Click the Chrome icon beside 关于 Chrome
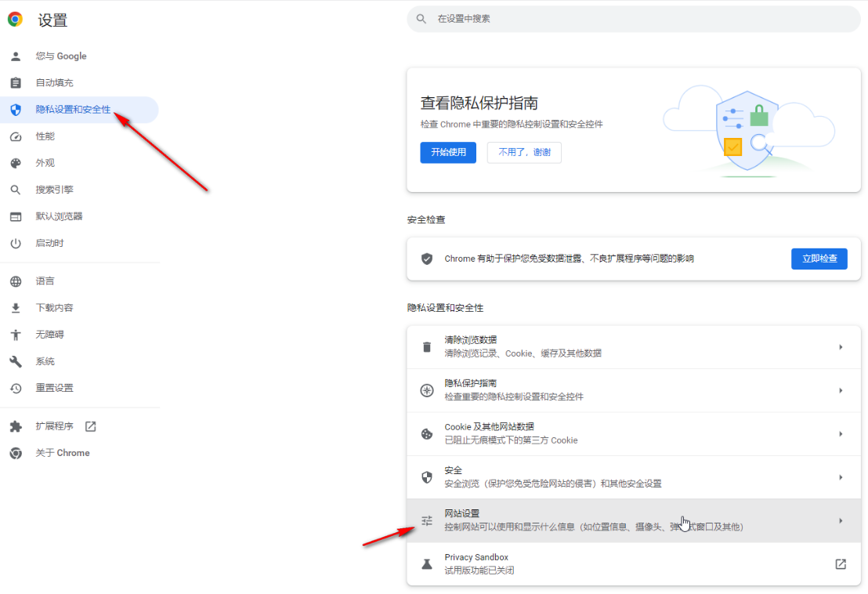The width and height of the screenshot is (868, 594). [16, 453]
